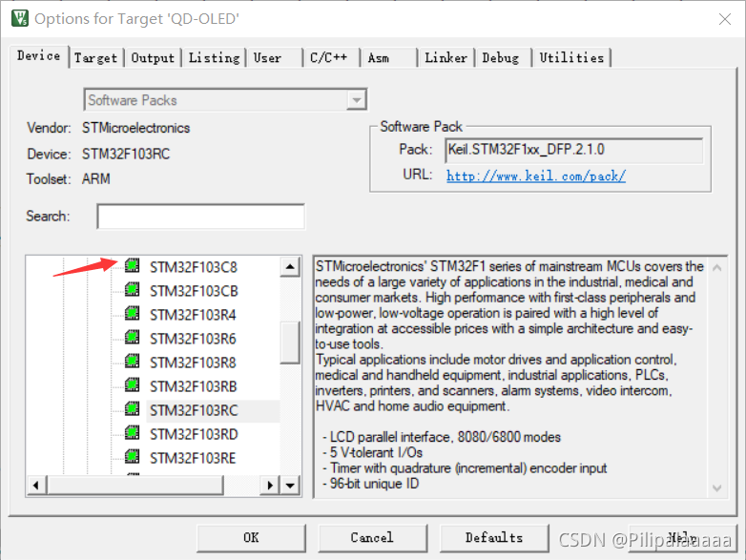Image resolution: width=746 pixels, height=560 pixels.
Task: Click the chip icon beside STM32F103R6
Action: (x=133, y=338)
